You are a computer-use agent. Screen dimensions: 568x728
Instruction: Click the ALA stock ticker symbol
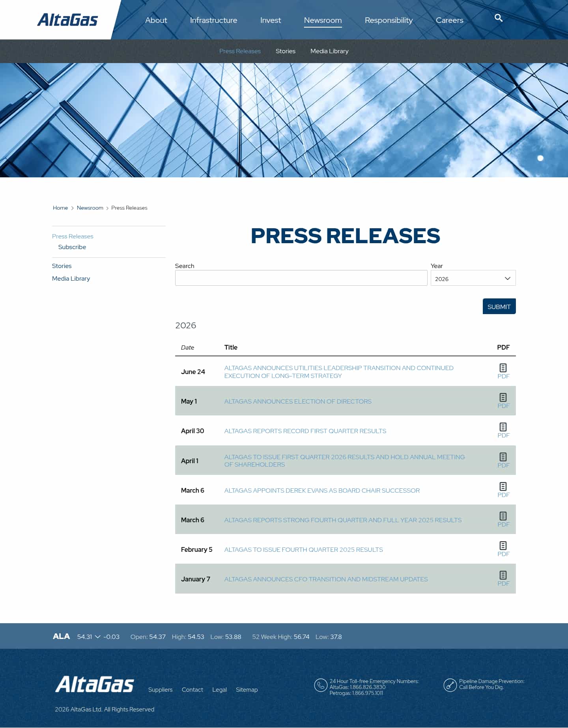pyautogui.click(x=61, y=636)
